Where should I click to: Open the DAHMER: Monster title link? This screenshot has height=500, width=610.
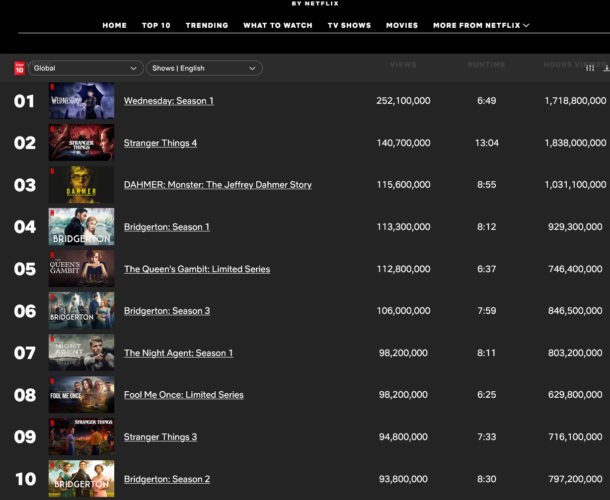click(x=218, y=185)
